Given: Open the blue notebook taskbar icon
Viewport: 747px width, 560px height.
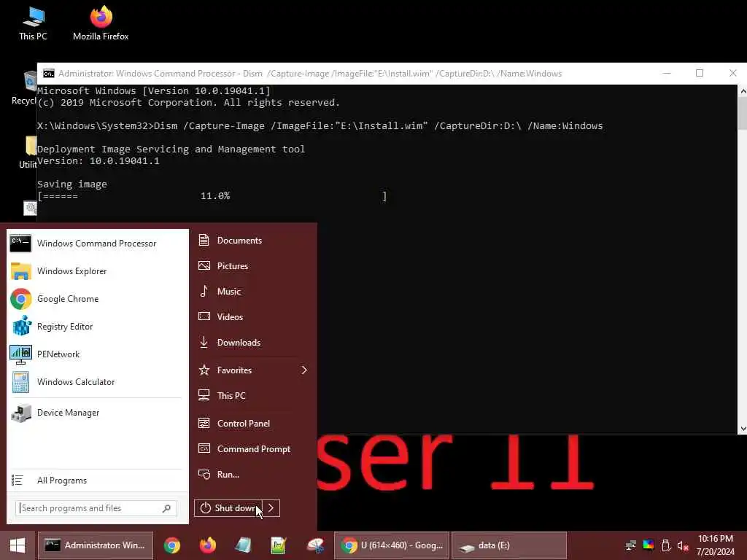Looking at the screenshot, I should 243,545.
